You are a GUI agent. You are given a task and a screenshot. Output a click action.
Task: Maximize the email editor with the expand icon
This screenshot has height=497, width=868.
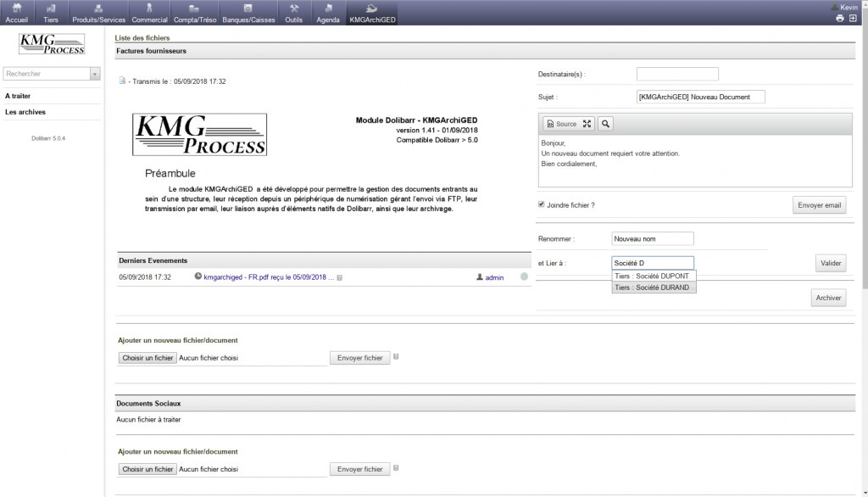click(587, 124)
